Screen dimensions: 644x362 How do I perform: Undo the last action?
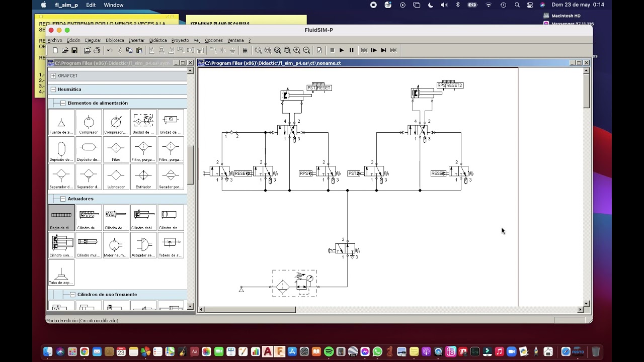[x=110, y=50]
